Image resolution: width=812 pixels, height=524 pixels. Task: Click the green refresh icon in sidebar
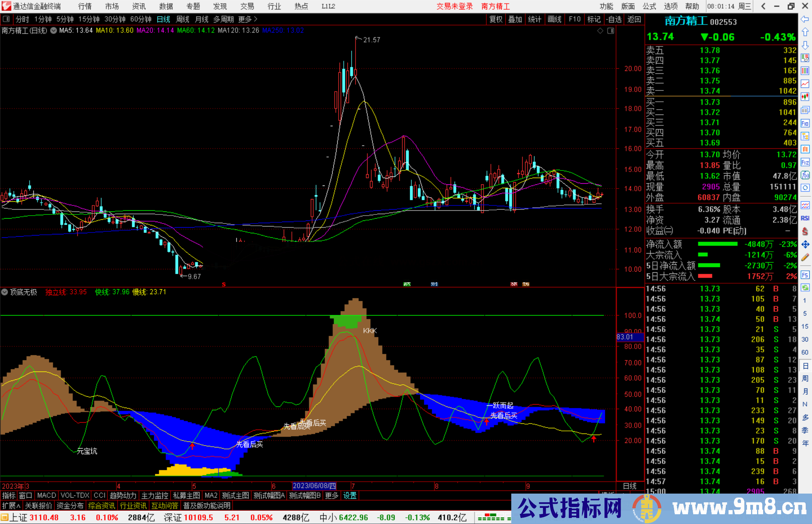805,288
